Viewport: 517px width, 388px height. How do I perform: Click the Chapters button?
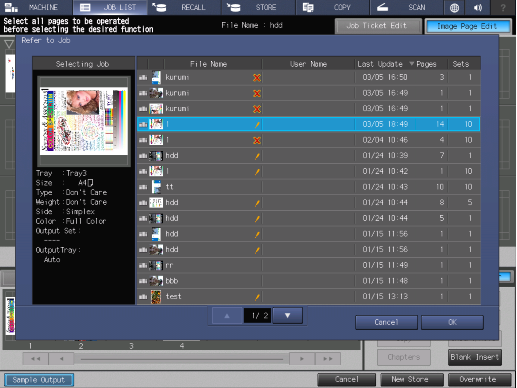[x=404, y=357]
